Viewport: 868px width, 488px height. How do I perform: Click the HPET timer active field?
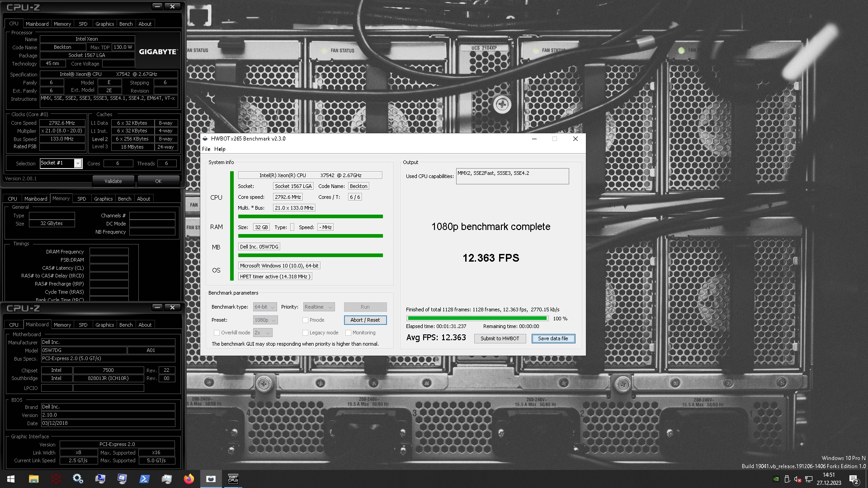pyautogui.click(x=275, y=277)
